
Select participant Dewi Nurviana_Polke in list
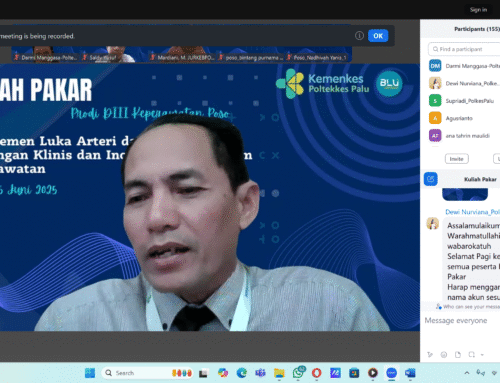click(465, 83)
